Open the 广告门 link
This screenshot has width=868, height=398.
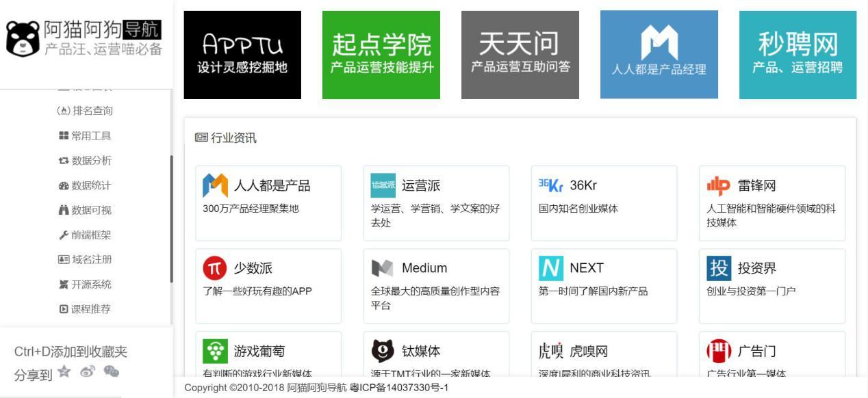coord(756,351)
